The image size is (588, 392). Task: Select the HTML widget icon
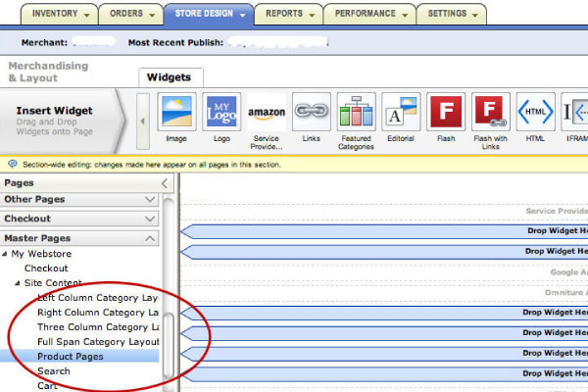(535, 114)
